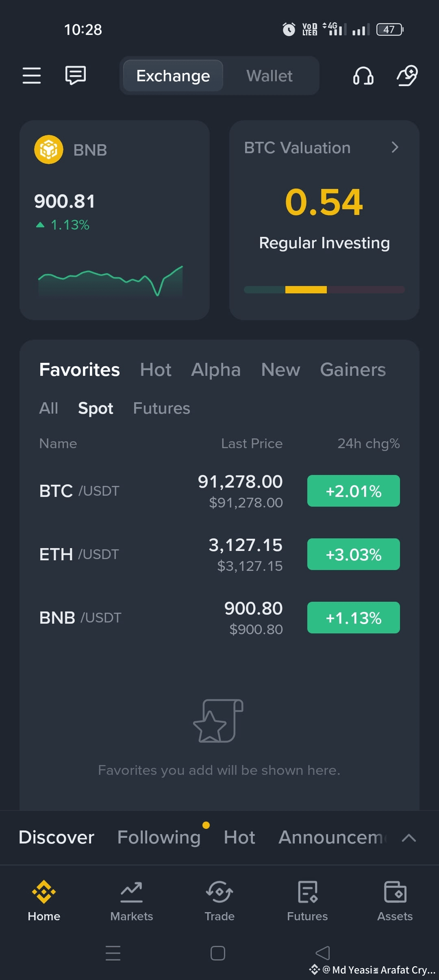Switch to Wallet mode
The image size is (439, 980).
point(269,76)
